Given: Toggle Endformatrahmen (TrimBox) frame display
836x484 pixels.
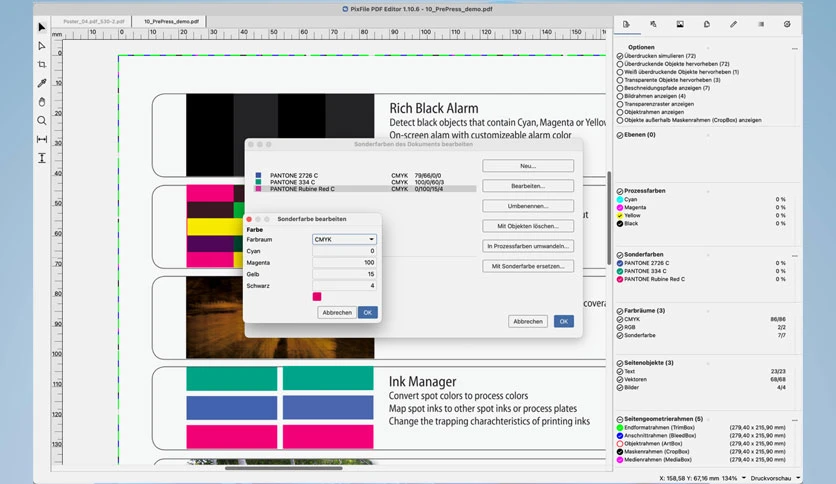Looking at the screenshot, I should pyautogui.click(x=620, y=427).
